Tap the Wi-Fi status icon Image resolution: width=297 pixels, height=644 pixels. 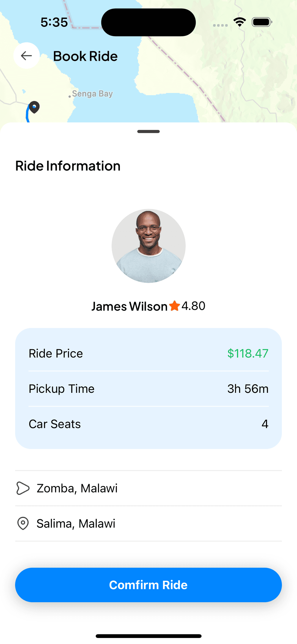(240, 22)
